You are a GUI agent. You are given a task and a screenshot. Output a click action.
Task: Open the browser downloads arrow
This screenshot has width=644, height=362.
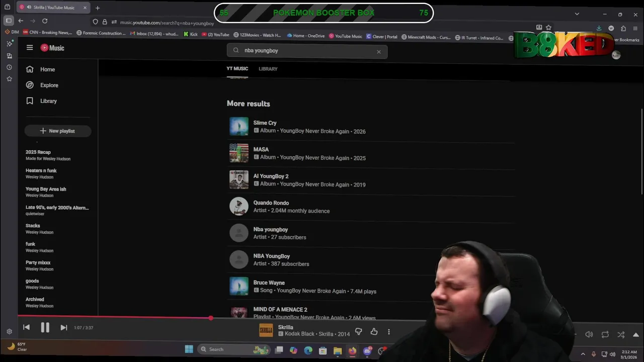tap(599, 28)
